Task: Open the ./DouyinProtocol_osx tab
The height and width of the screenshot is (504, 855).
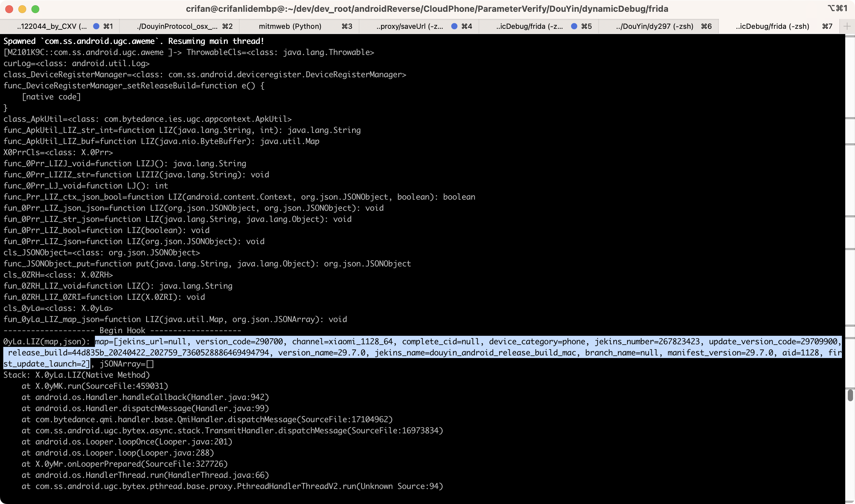Action: [x=179, y=27]
